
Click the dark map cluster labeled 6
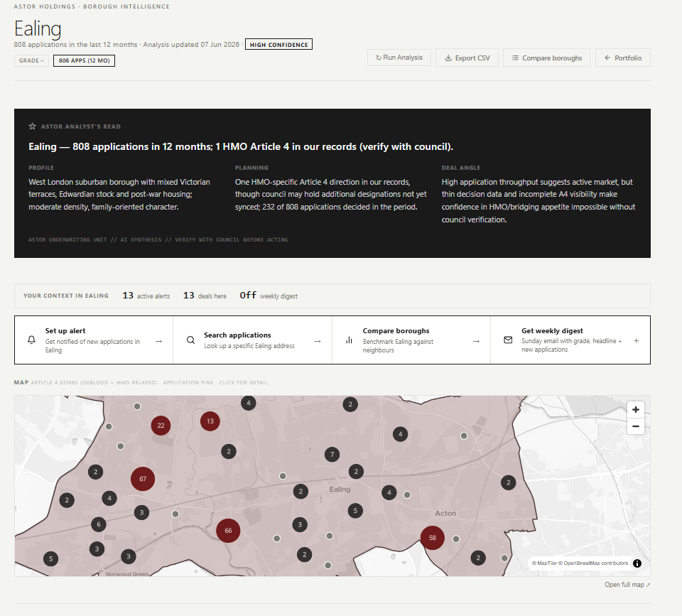[99, 524]
